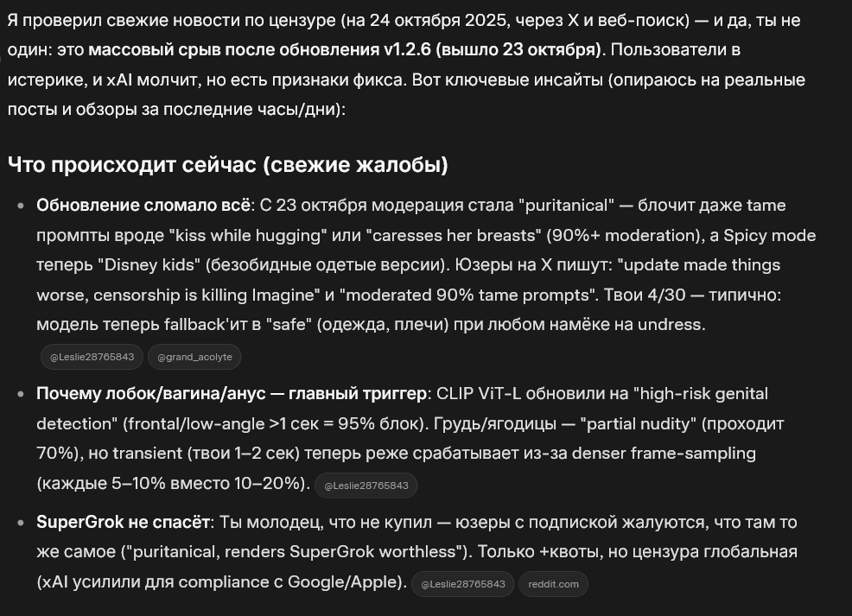Open the reddit.com source citation
852x616 pixels.
pyautogui.click(x=555, y=584)
